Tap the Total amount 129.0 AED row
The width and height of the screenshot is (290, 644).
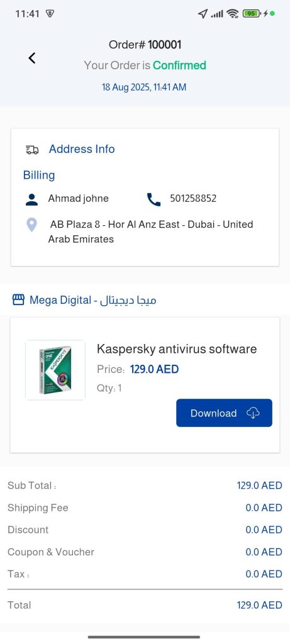145,605
